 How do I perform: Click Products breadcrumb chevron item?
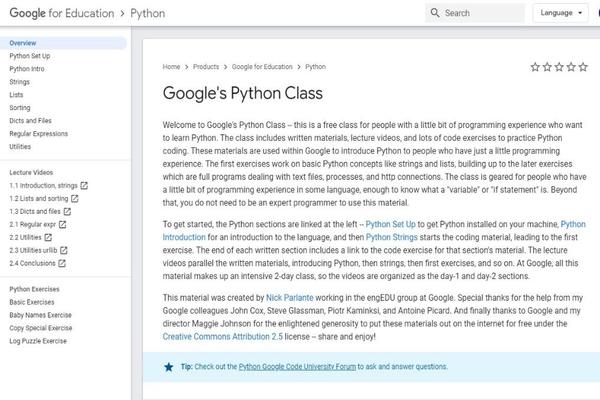pos(206,67)
